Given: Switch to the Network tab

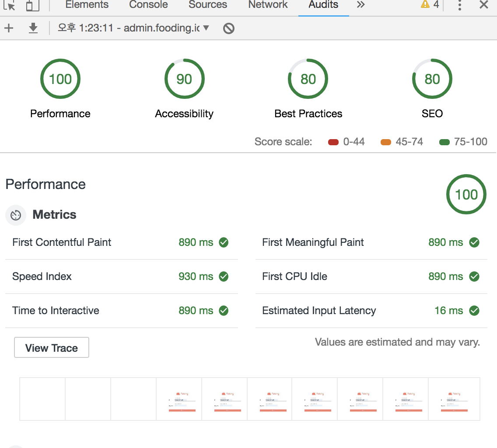Looking at the screenshot, I should [268, 5].
